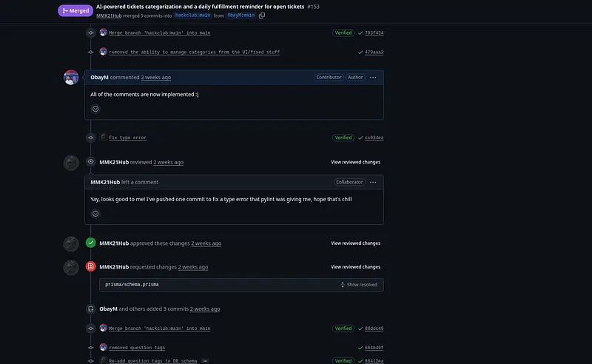Click the green approved checkmark icon
Screen dimensions: 592x364
90,243
